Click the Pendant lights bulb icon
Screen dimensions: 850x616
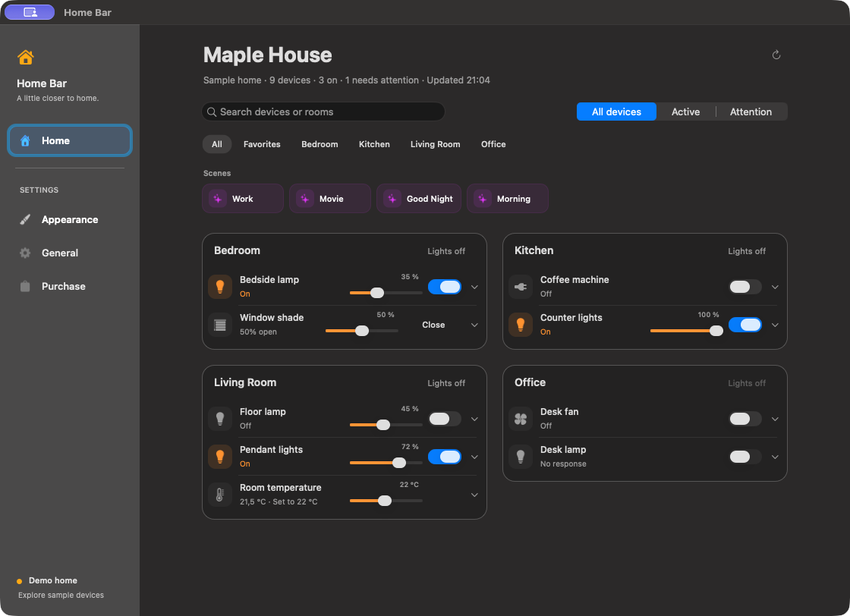tap(220, 457)
